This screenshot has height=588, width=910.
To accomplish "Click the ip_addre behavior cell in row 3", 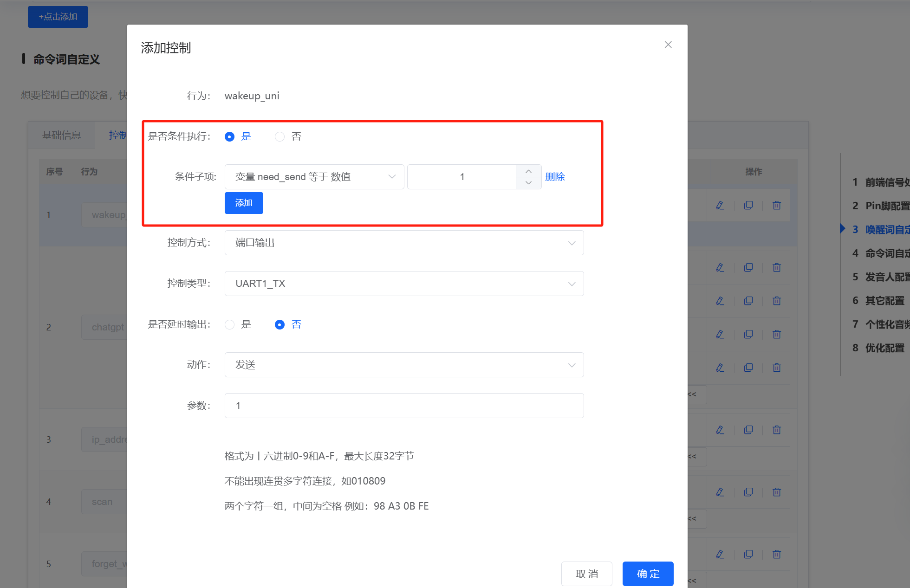I will coord(105,439).
